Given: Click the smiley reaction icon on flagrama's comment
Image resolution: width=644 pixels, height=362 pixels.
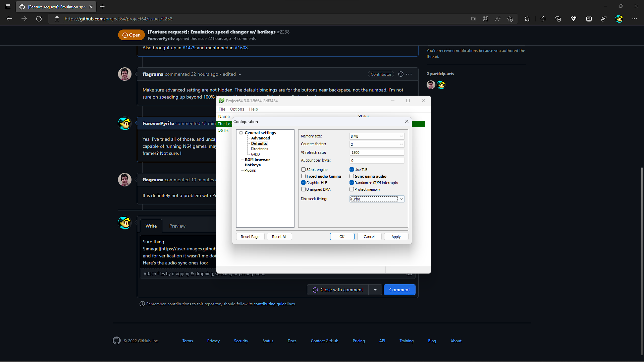Looking at the screenshot, I should [x=400, y=74].
